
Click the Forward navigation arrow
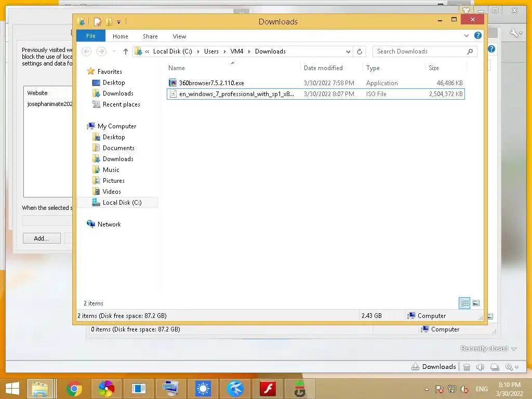101,51
